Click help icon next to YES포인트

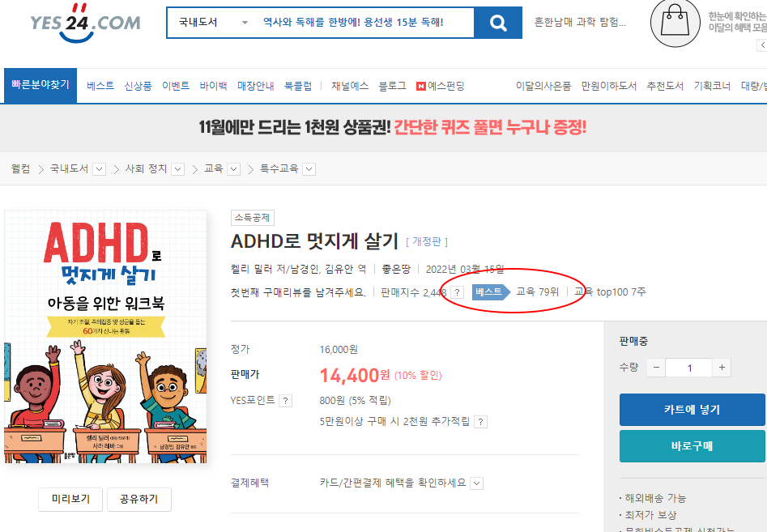tap(285, 401)
